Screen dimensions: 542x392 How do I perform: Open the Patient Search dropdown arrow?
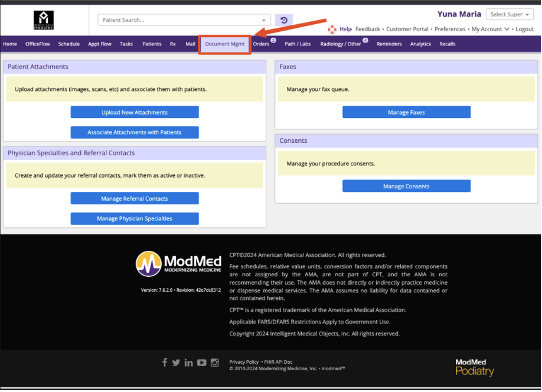click(264, 20)
